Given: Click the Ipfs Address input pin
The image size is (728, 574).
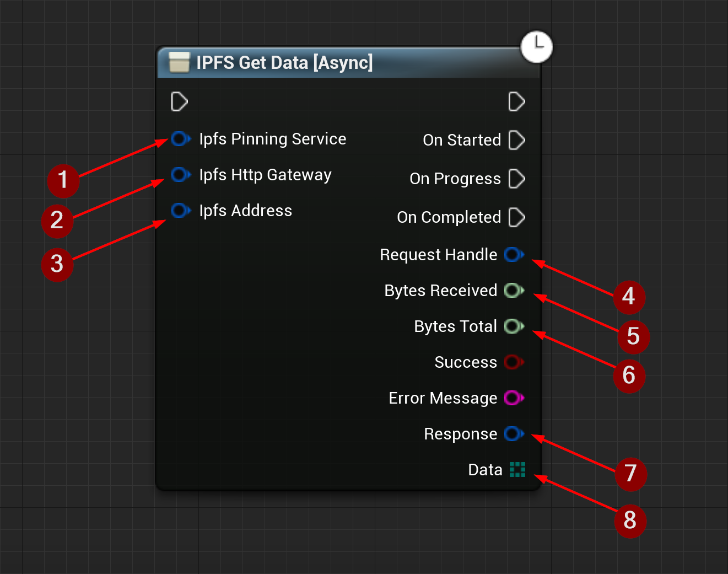Looking at the screenshot, I should [181, 210].
